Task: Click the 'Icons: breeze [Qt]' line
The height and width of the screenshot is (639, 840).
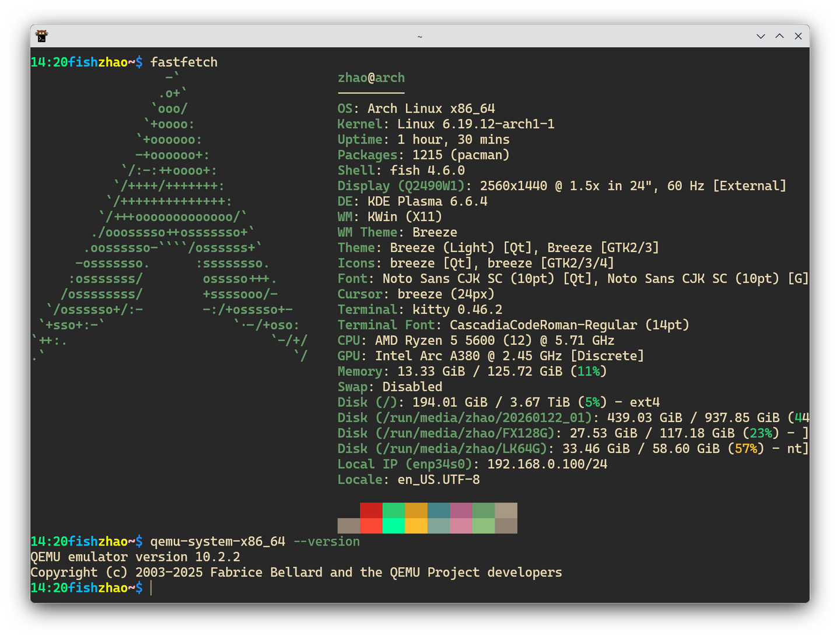Action: coord(475,263)
